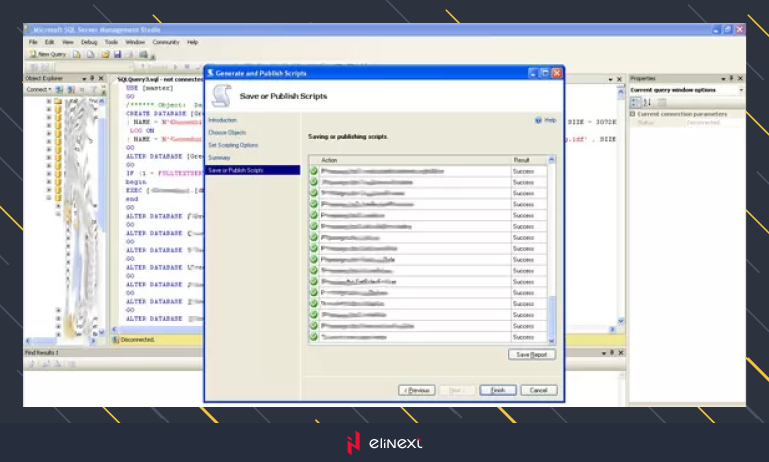Open the Tools menu
The width and height of the screenshot is (769, 462).
click(111, 42)
